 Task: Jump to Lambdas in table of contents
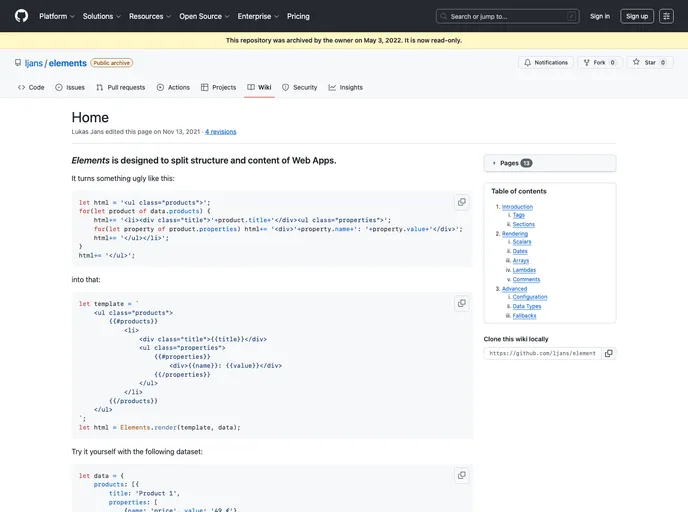(526, 270)
